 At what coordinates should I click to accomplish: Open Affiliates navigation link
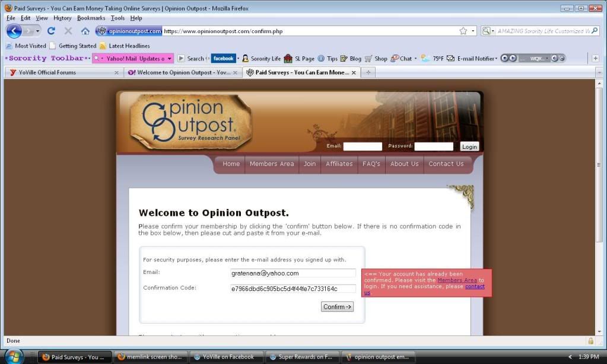(x=339, y=164)
